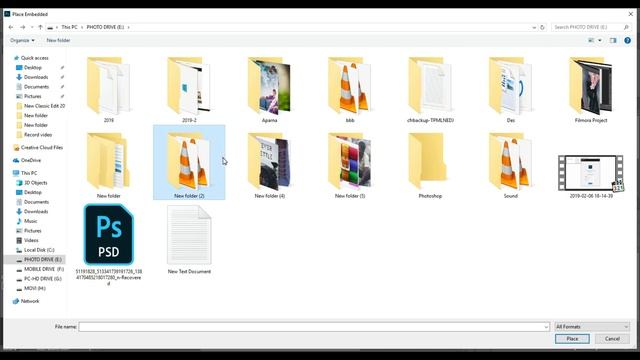Expand the File name dropdown arrow

(x=546, y=327)
